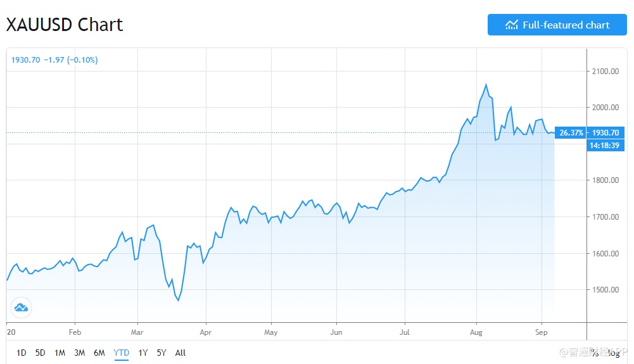Viewport: 634px width, 364px height.
Task: Select the YTD time range
Action: coord(120,353)
